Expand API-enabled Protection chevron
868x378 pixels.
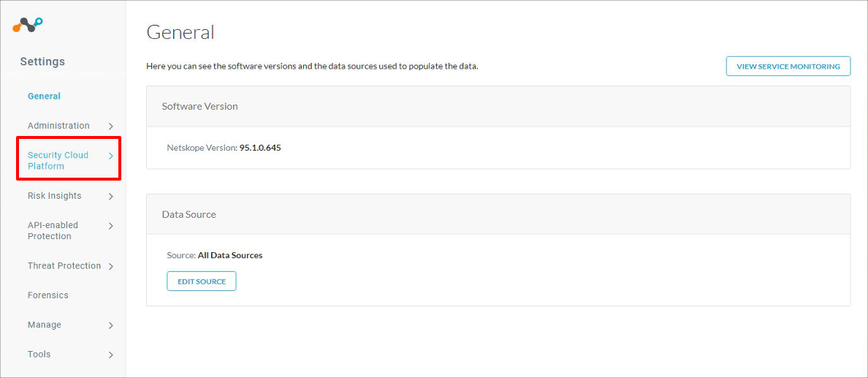111,226
